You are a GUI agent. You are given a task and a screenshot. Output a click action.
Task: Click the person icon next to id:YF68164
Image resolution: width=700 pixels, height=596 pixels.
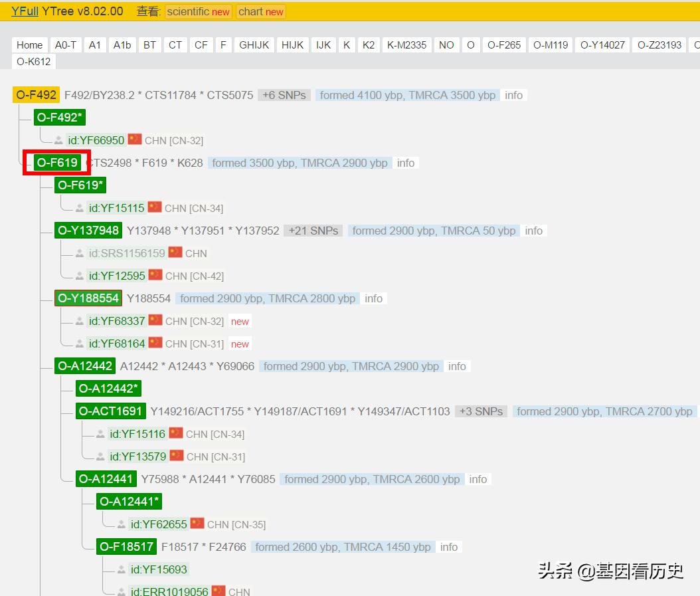coord(80,342)
